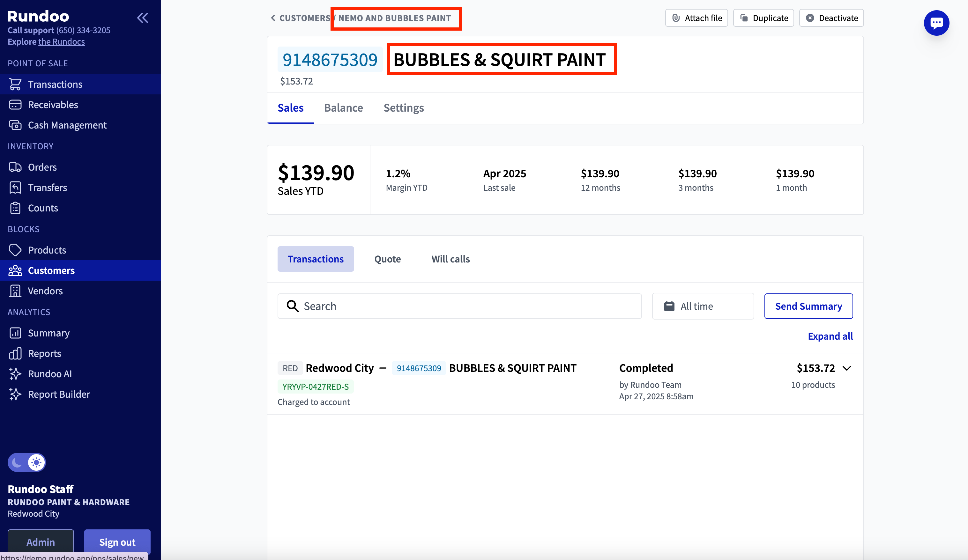
Task: Click the RED location badge
Action: pyautogui.click(x=290, y=368)
